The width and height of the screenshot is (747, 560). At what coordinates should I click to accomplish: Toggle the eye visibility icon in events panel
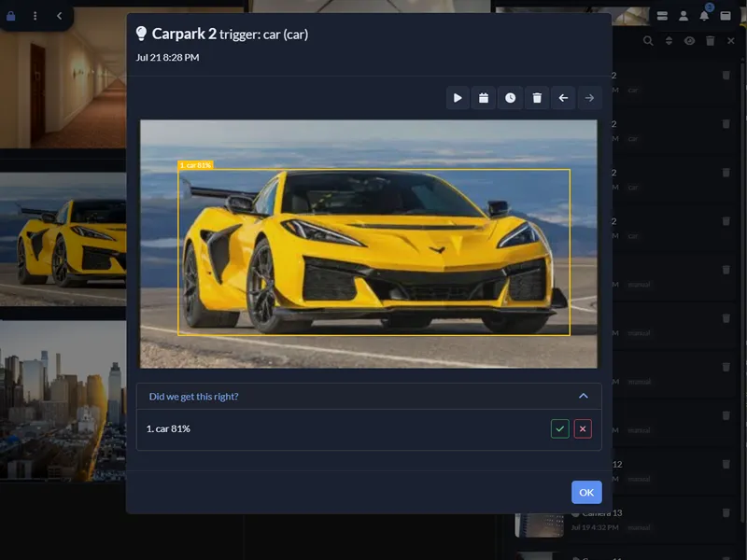(689, 41)
